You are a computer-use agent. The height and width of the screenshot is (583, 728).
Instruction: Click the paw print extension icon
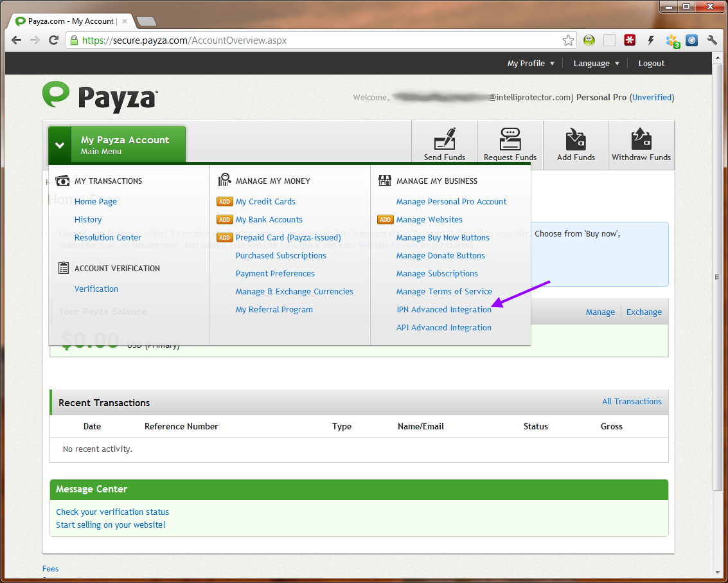tap(673, 41)
